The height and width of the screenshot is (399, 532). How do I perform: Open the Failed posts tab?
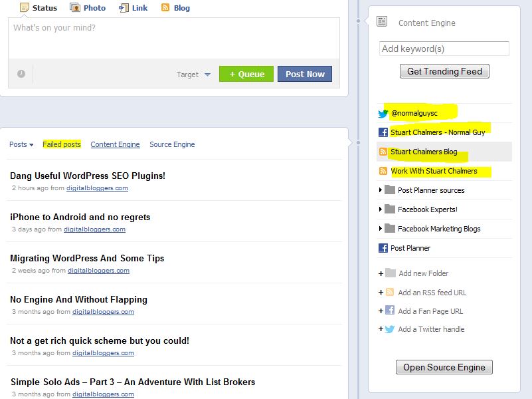[x=62, y=144]
